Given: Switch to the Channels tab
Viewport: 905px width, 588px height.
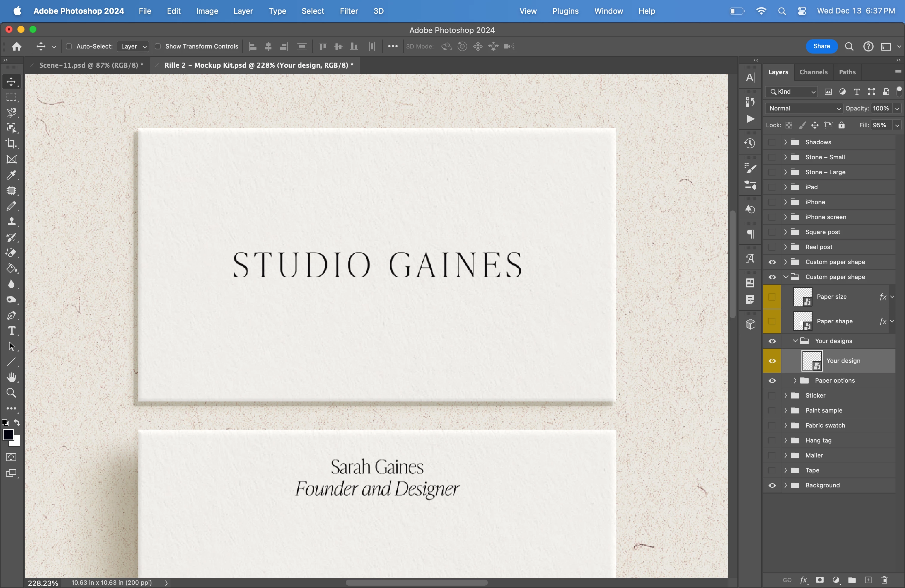Looking at the screenshot, I should click(813, 72).
